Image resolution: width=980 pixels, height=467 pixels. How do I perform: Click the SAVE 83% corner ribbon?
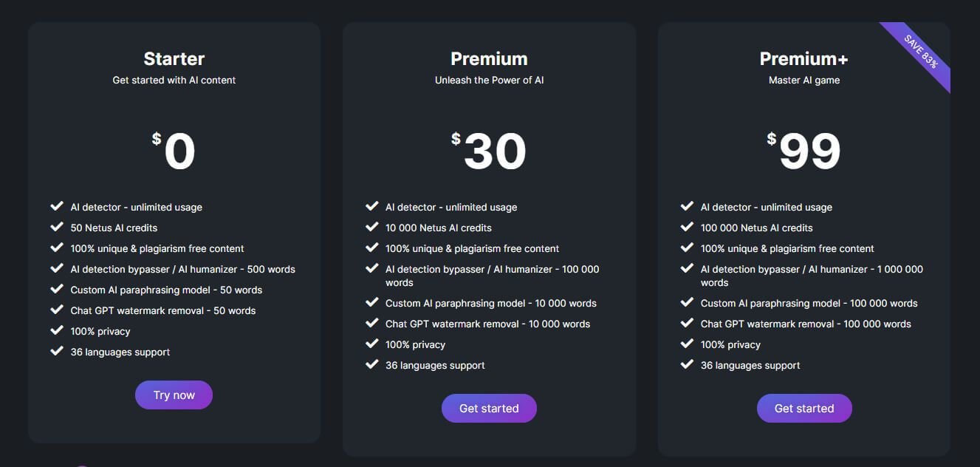pos(921,52)
